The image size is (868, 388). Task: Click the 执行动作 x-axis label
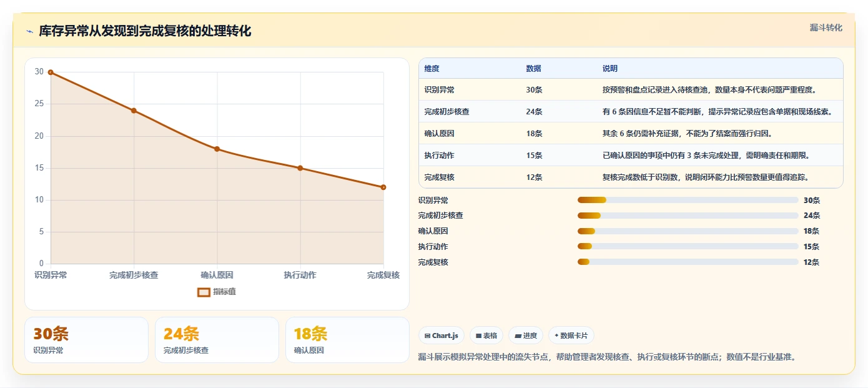pyautogui.click(x=300, y=275)
